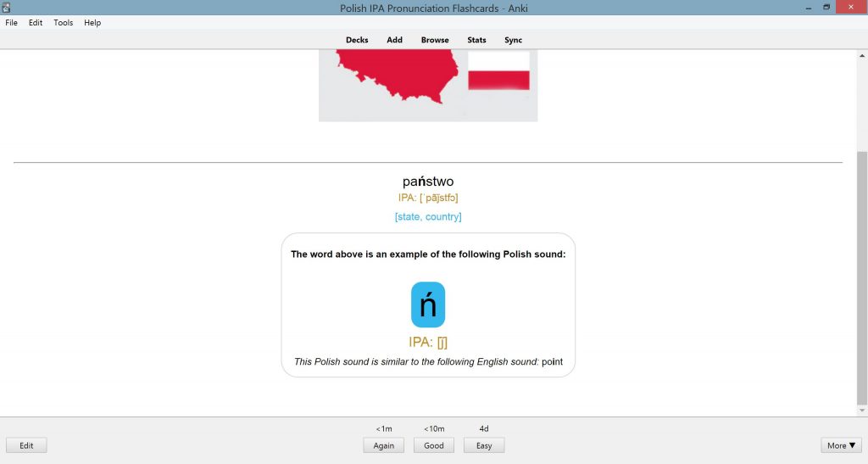The height and width of the screenshot is (464, 868).
Task: Rate the card Easy
Action: pos(484,445)
